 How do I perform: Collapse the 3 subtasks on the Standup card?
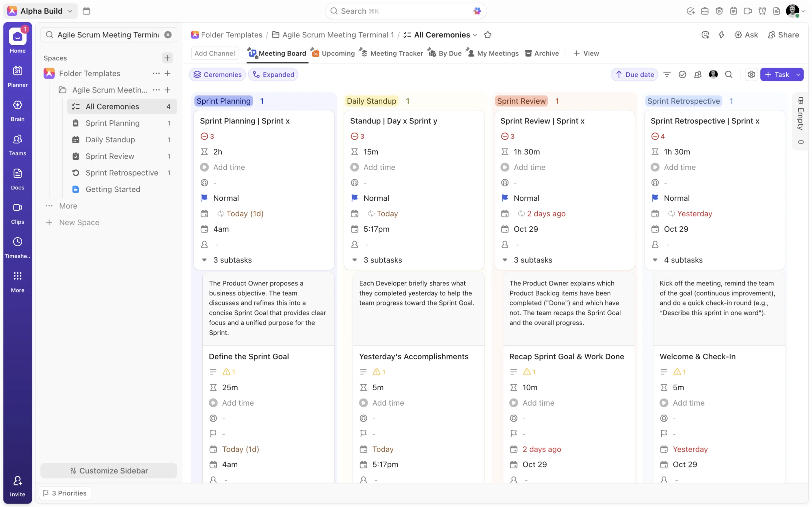[354, 260]
